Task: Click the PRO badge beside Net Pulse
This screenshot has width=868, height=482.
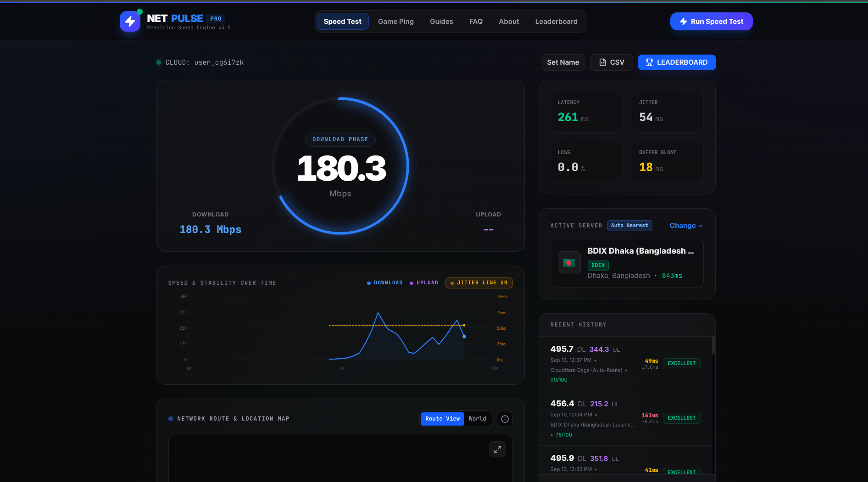Action: click(216, 19)
